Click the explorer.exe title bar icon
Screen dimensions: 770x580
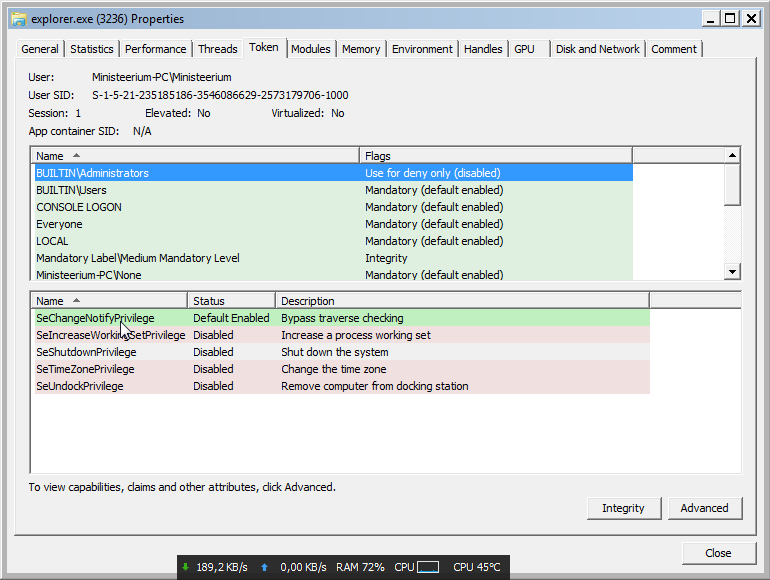[x=18, y=18]
